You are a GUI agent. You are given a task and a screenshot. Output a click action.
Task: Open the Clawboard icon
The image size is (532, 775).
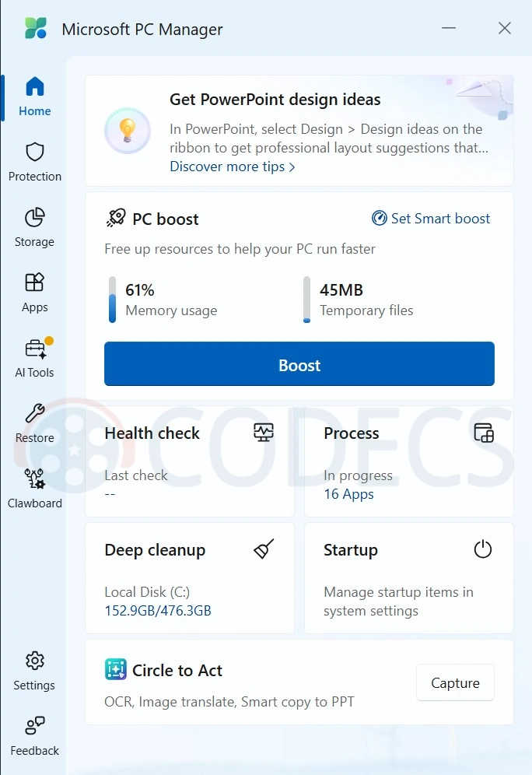pyautogui.click(x=34, y=479)
